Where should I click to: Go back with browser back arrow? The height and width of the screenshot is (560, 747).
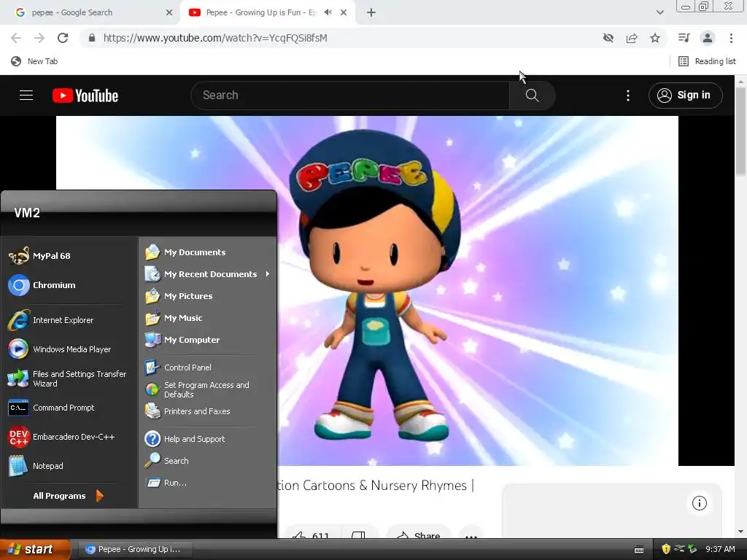coord(16,38)
